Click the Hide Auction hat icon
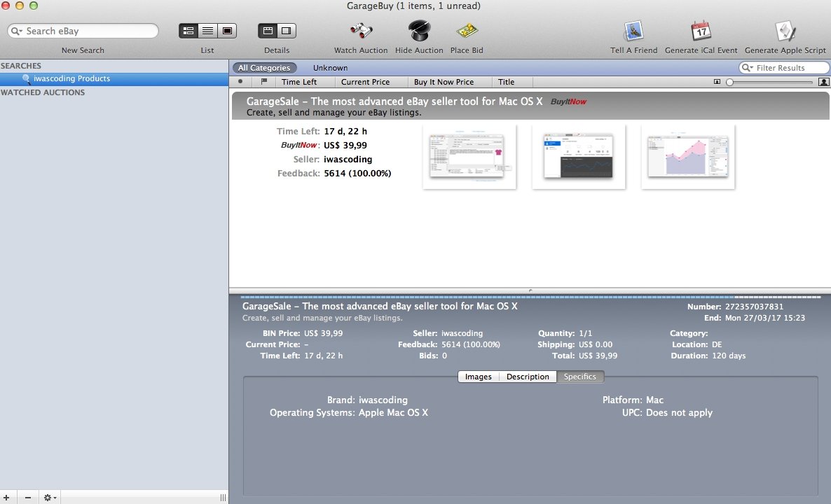 pos(419,31)
